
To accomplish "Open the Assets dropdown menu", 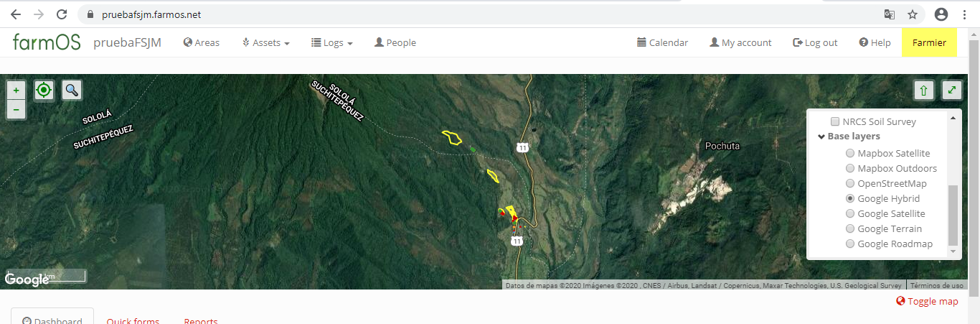I will pyautogui.click(x=265, y=42).
